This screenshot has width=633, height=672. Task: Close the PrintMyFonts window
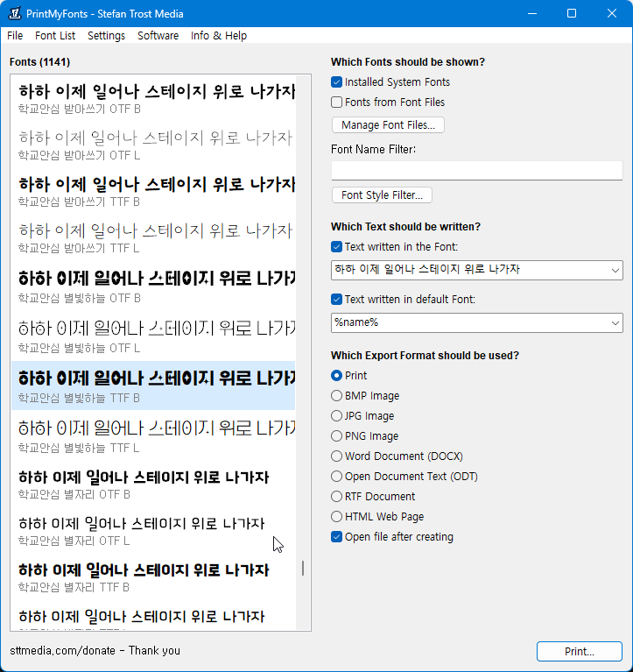[x=612, y=13]
